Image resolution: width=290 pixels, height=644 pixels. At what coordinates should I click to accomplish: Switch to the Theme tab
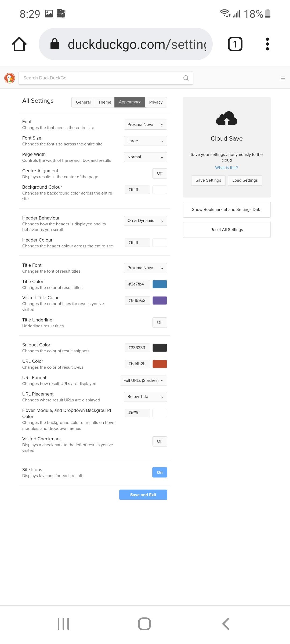pyautogui.click(x=104, y=102)
